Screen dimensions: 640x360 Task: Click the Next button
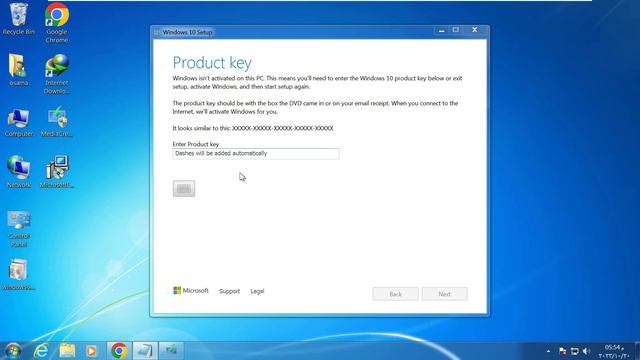[x=444, y=294]
